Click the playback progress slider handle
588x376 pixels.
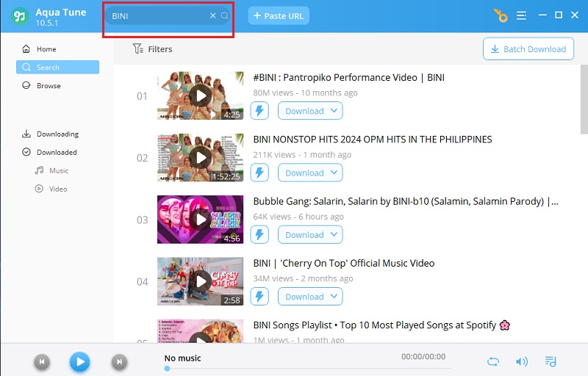point(167,369)
